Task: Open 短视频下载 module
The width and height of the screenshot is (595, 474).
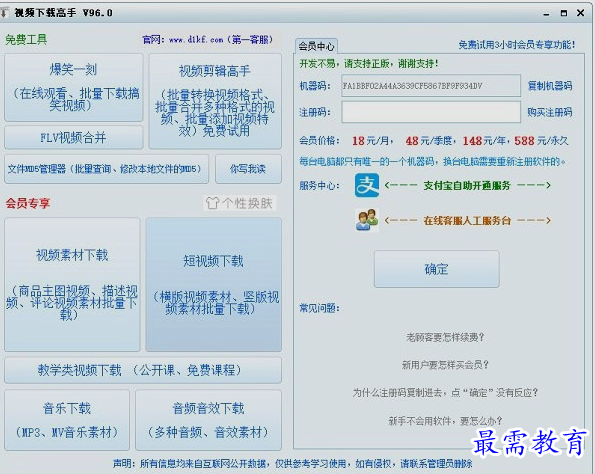Action: (x=214, y=284)
